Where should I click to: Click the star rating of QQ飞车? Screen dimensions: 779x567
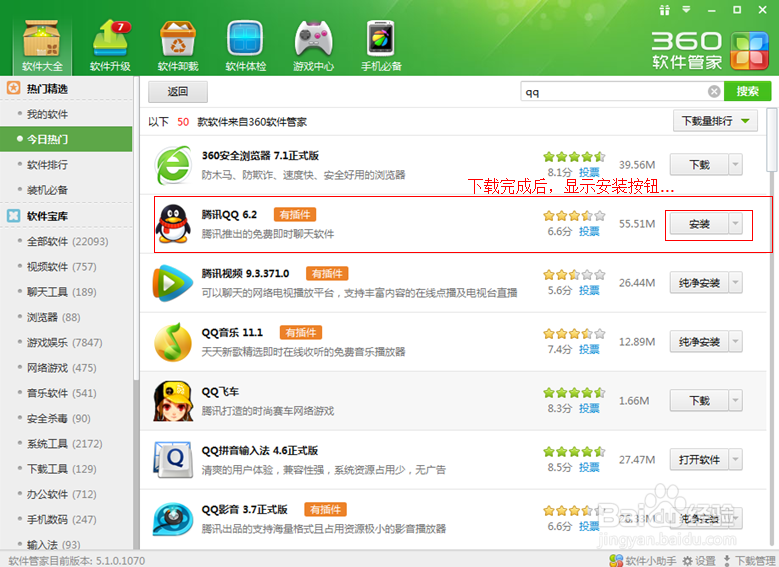(574, 393)
